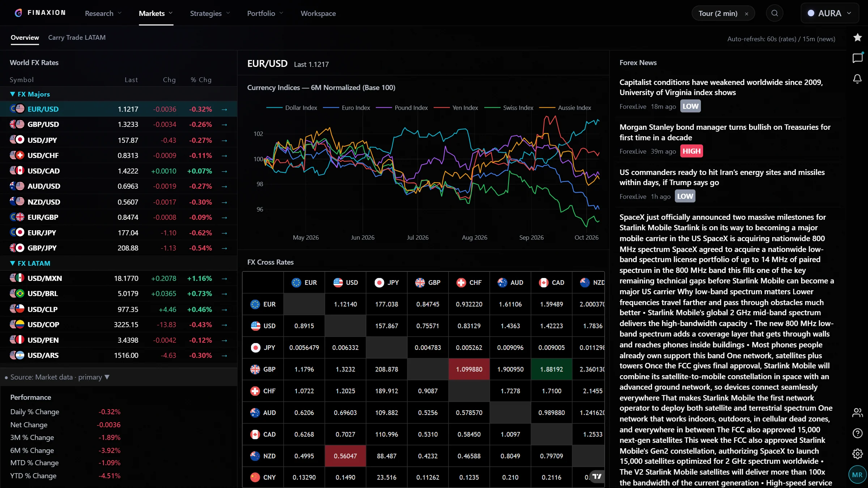Close the Tour (2 min) pill
Viewport: 868px width, 488px height.
(746, 14)
